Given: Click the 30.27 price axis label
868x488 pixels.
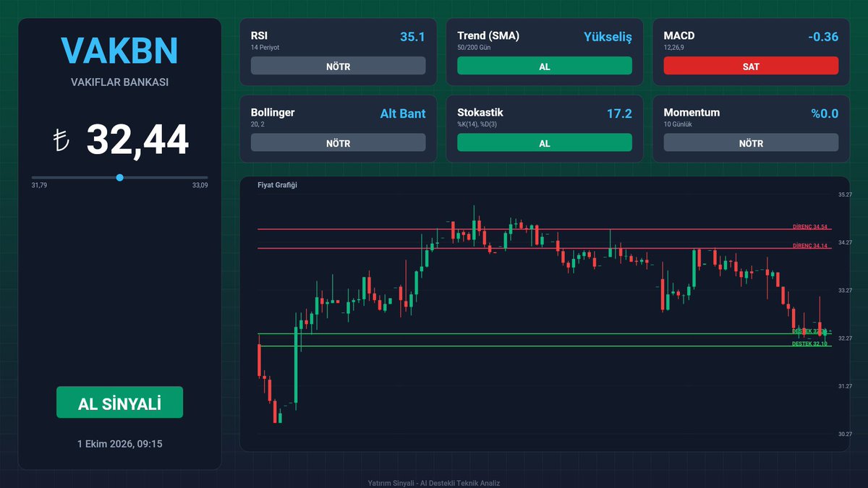Looking at the screenshot, I should pos(846,434).
